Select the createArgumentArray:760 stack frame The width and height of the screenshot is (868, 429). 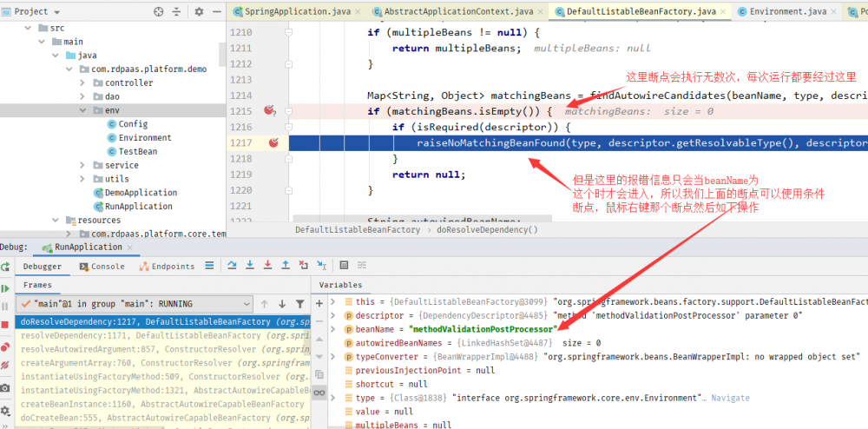coord(163,363)
